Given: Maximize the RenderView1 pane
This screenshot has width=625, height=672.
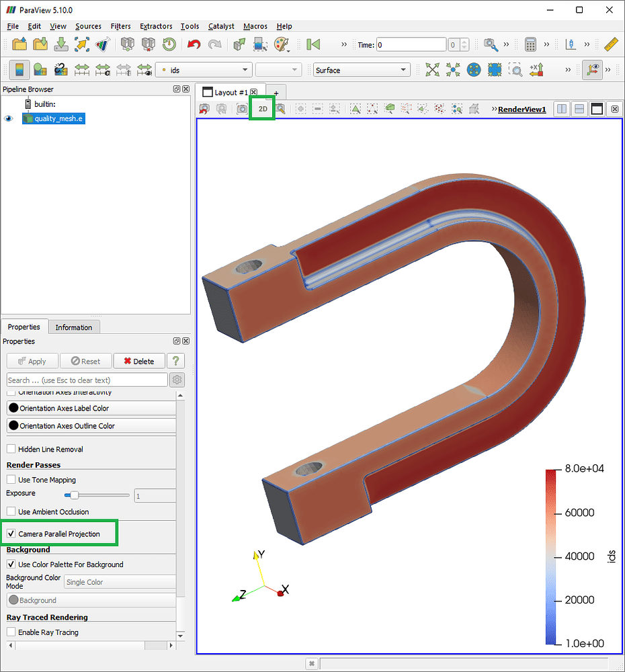Looking at the screenshot, I should point(597,110).
